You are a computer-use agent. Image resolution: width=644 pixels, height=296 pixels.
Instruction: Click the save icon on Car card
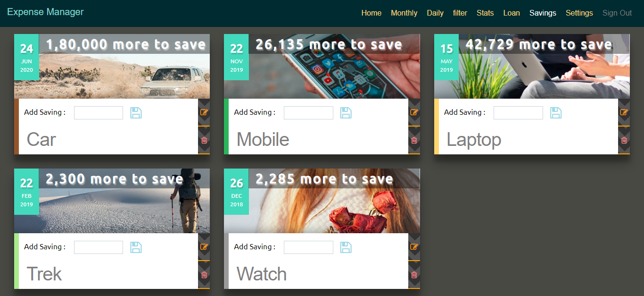pyautogui.click(x=136, y=113)
